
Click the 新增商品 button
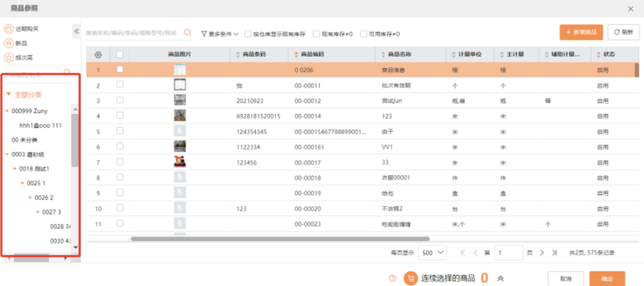click(581, 32)
